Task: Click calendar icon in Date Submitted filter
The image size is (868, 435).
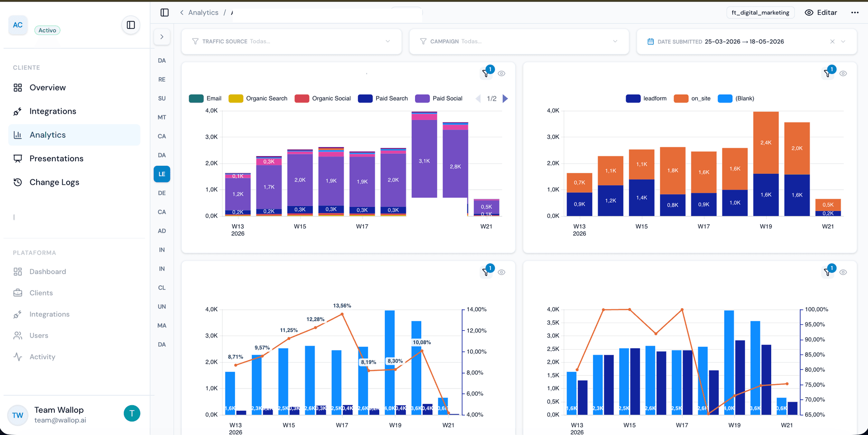Action: point(651,42)
